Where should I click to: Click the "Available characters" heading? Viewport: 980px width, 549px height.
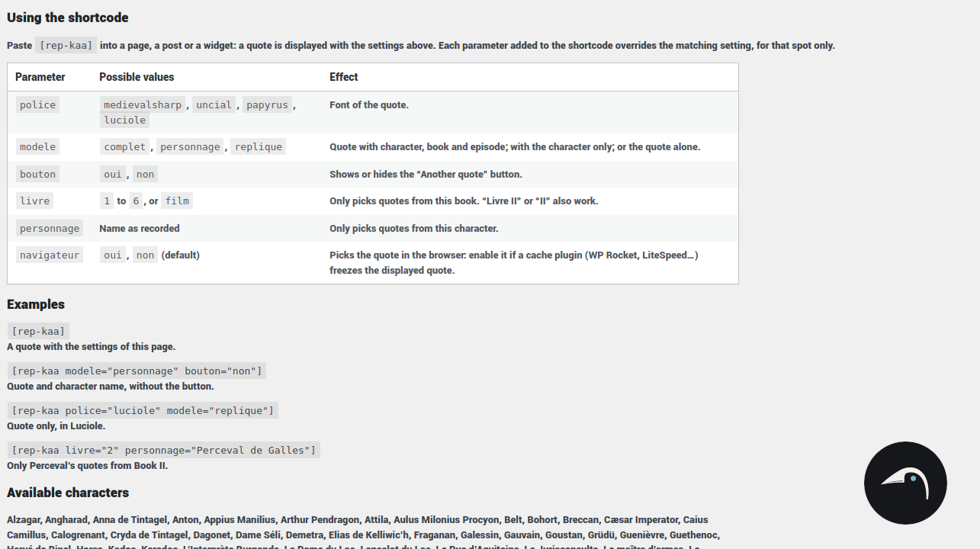tap(68, 493)
